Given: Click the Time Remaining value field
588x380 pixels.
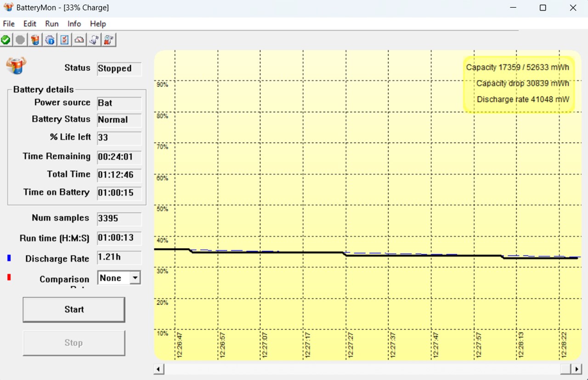Looking at the screenshot, I should (119, 157).
